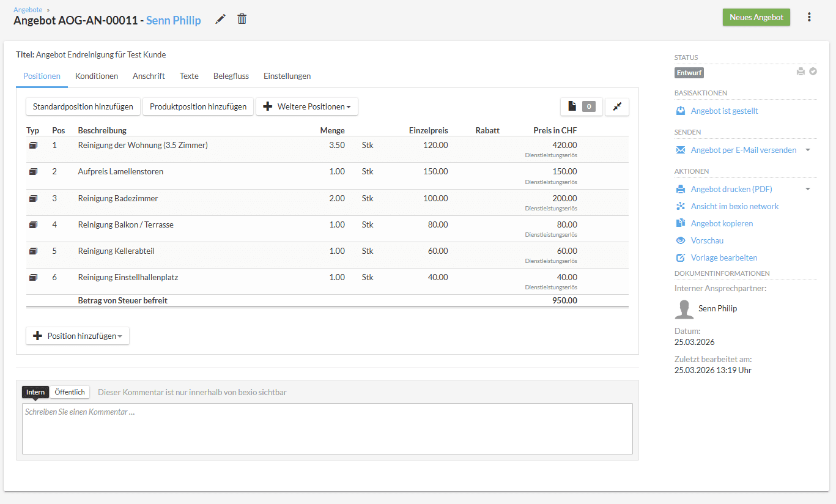
Task: Click 'Betrag von Steuer befreit' label
Action: (123, 301)
